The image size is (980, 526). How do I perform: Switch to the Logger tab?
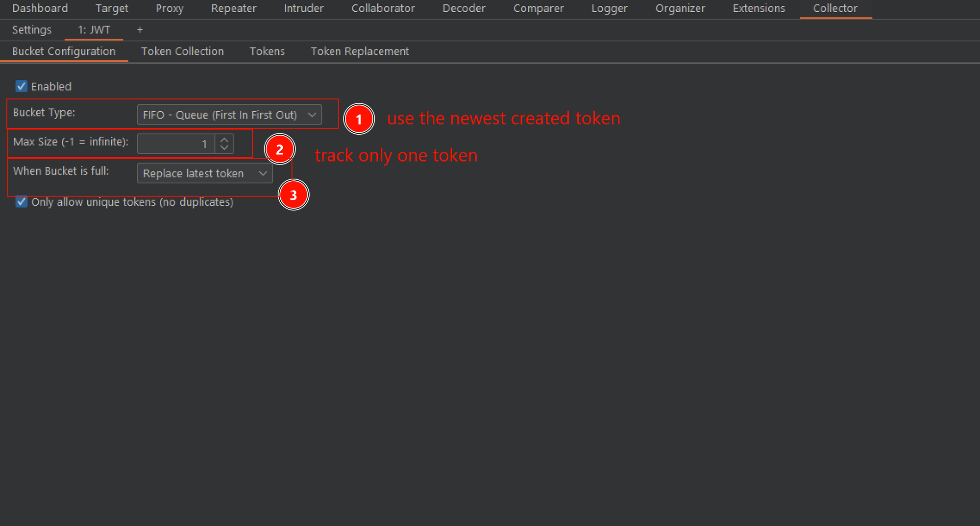coord(609,8)
